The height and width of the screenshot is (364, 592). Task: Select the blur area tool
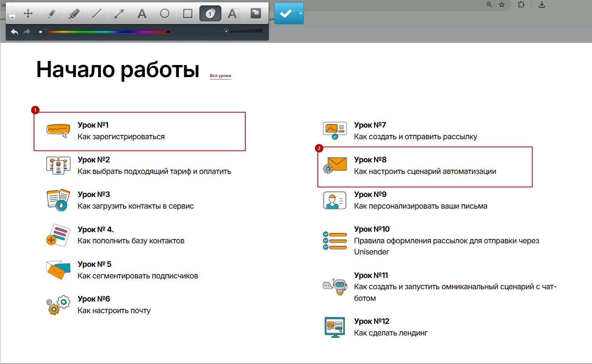pos(256,13)
